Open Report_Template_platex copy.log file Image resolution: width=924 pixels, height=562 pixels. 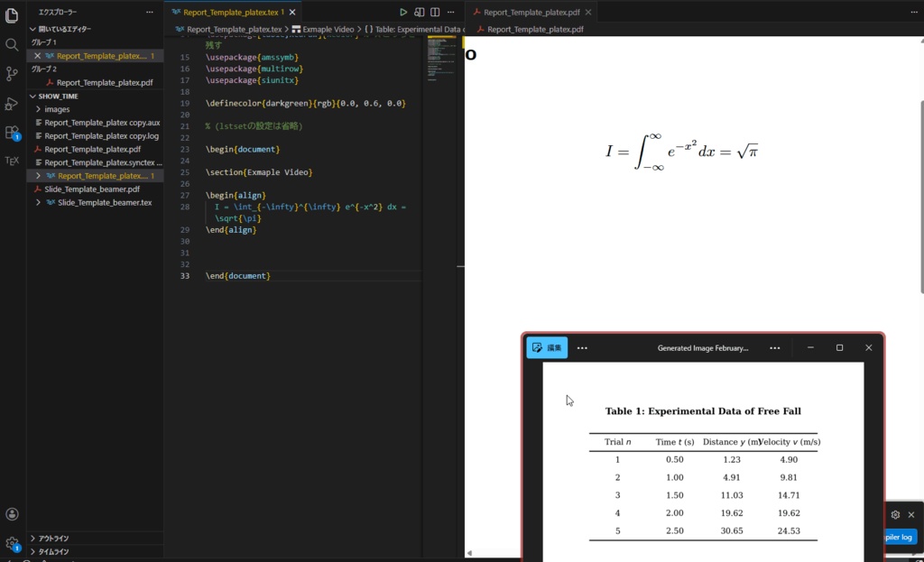101,135
